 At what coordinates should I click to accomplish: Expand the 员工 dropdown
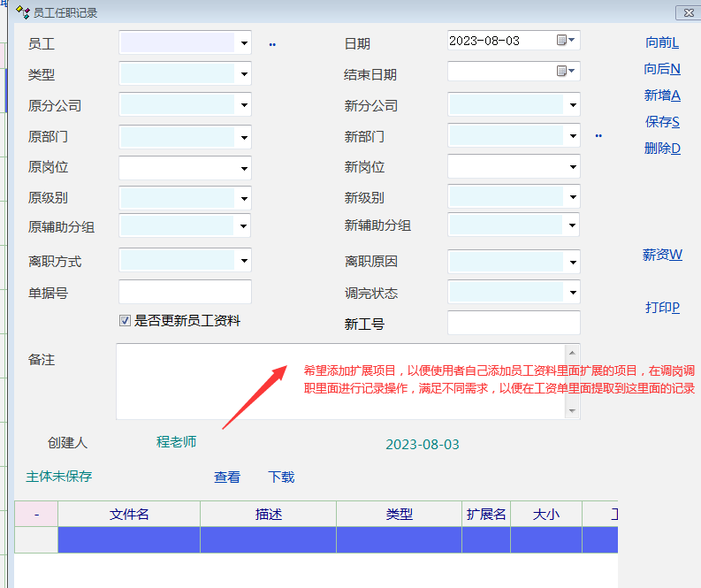(244, 43)
